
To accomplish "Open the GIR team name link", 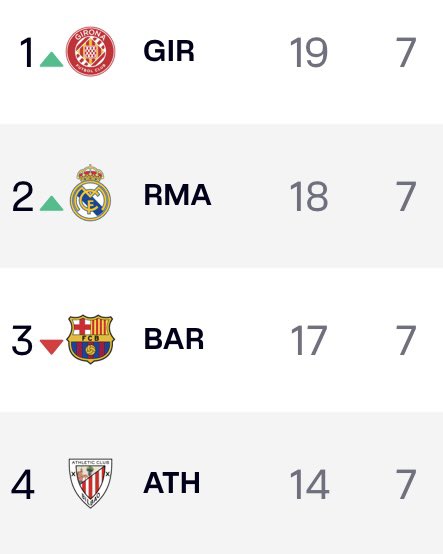I will pyautogui.click(x=169, y=51).
